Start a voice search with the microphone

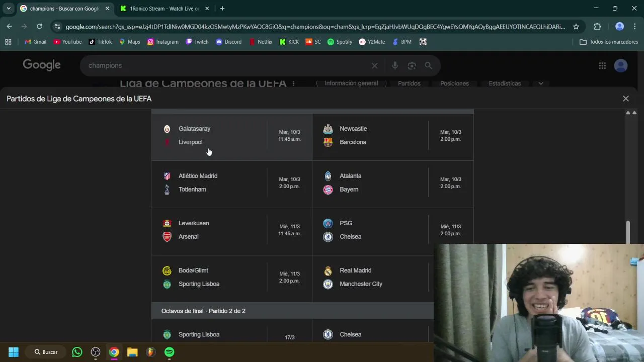[395, 65]
